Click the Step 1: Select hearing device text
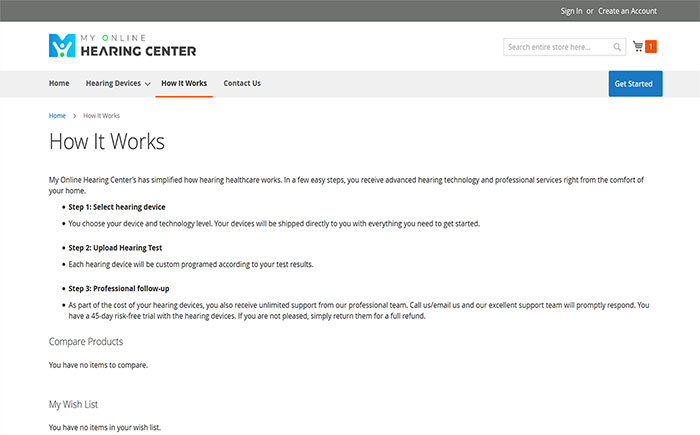Viewport: 700px width, 435px height. (x=117, y=207)
